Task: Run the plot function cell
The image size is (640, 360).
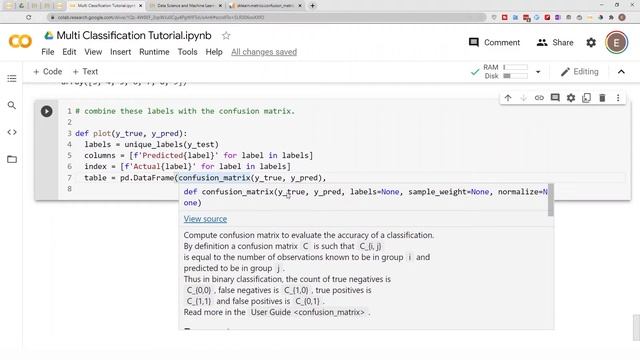Action: [47, 111]
